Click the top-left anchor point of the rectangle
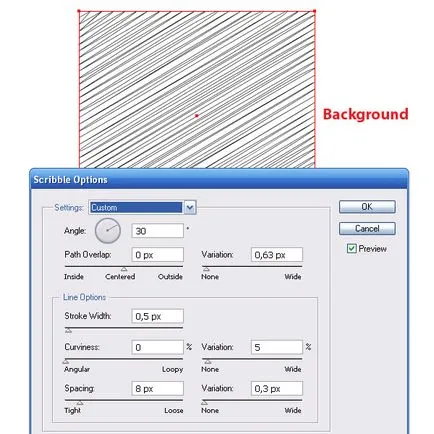Screen dimensions: 434x434 79,11
